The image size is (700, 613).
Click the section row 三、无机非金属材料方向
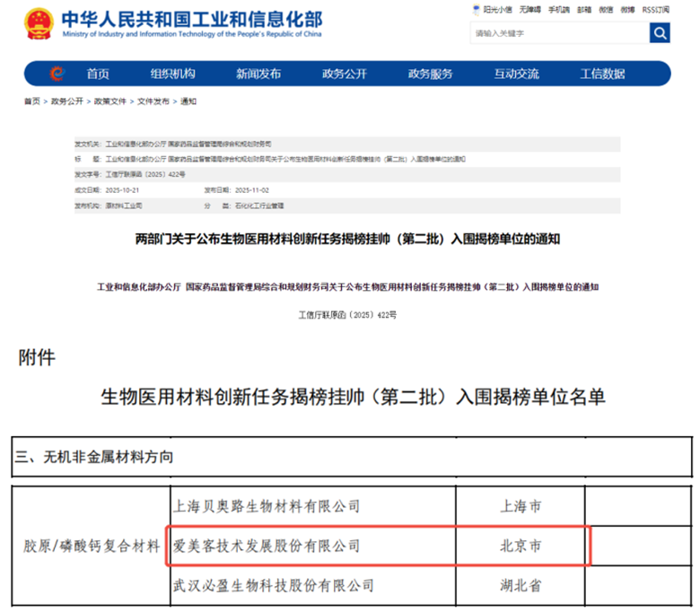pyautogui.click(x=352, y=457)
